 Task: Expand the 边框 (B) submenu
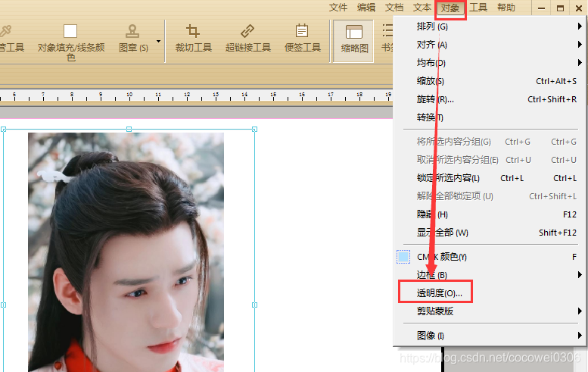point(490,275)
